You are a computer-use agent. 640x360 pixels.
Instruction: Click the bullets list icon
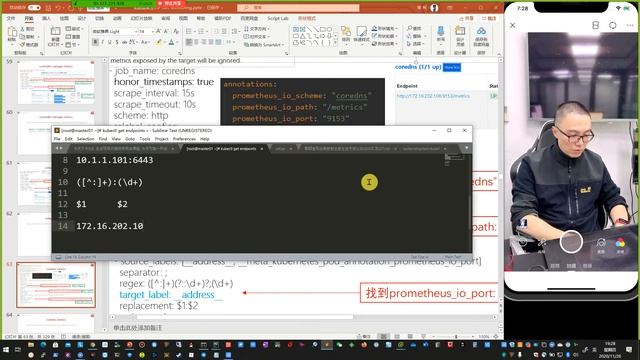point(189,31)
